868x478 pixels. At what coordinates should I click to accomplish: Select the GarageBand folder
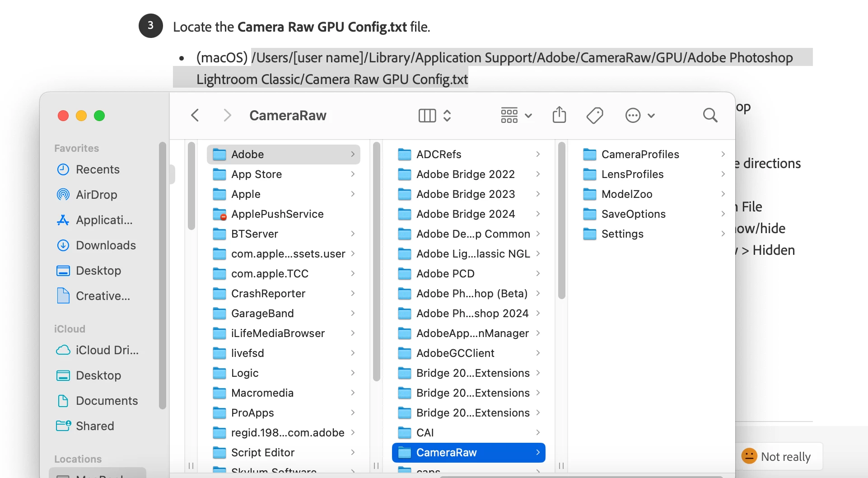(283, 314)
